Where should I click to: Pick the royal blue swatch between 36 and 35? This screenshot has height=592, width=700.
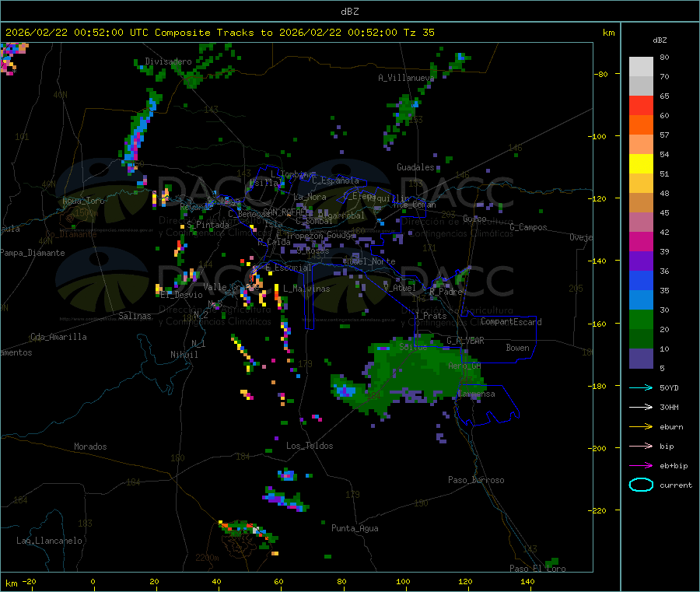pos(641,280)
